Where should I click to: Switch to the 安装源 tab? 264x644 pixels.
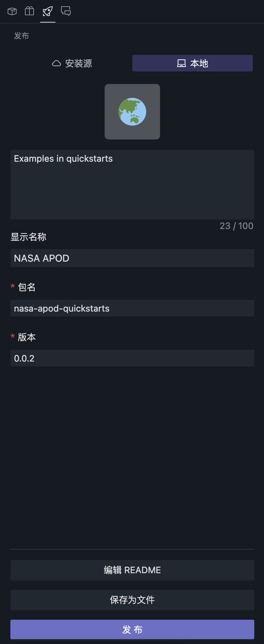click(72, 63)
